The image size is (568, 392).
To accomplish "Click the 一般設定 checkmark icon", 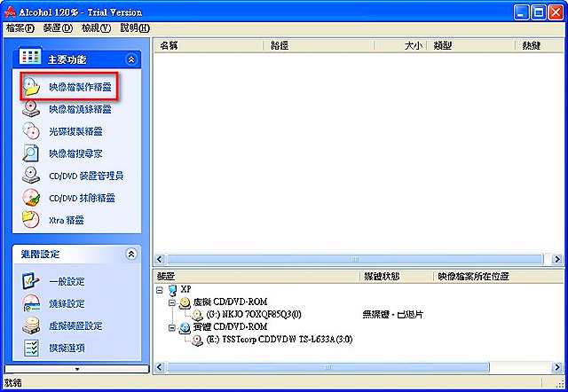I will pyautogui.click(x=31, y=281).
